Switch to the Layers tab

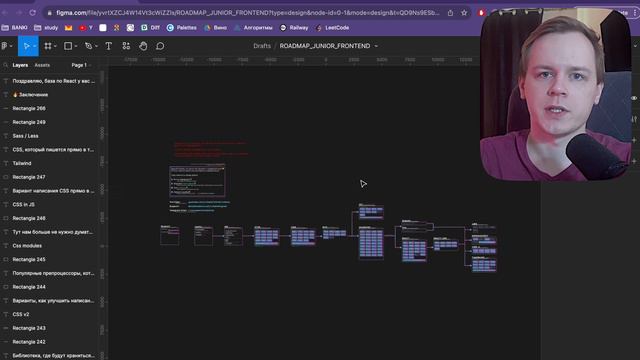pos(20,65)
